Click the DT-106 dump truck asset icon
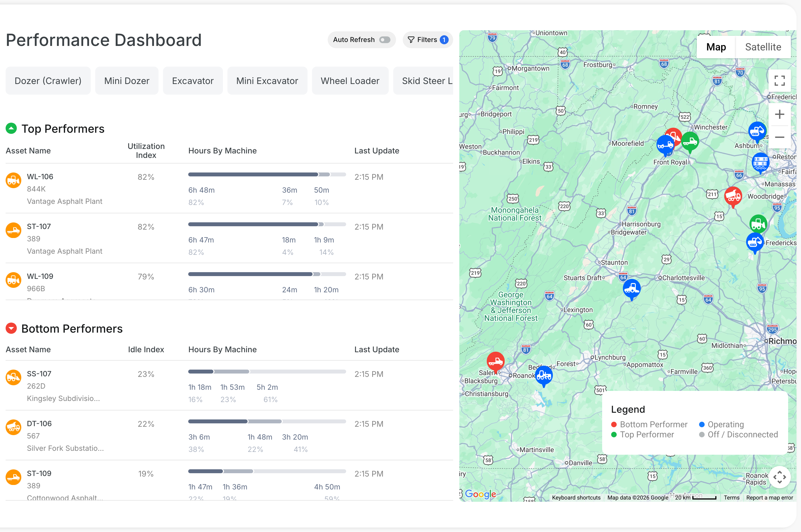The image size is (801, 532). 13,427
